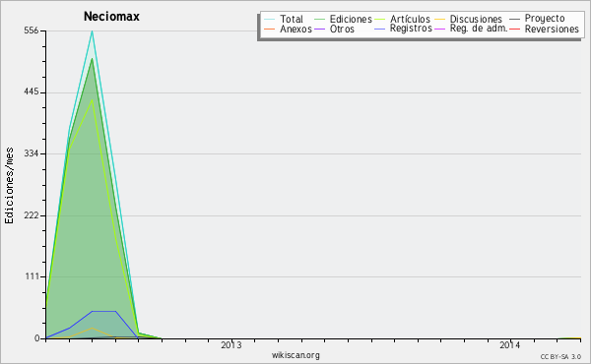Select the Discusiones legend entry
Screen dimensions: 591x364
pos(476,19)
